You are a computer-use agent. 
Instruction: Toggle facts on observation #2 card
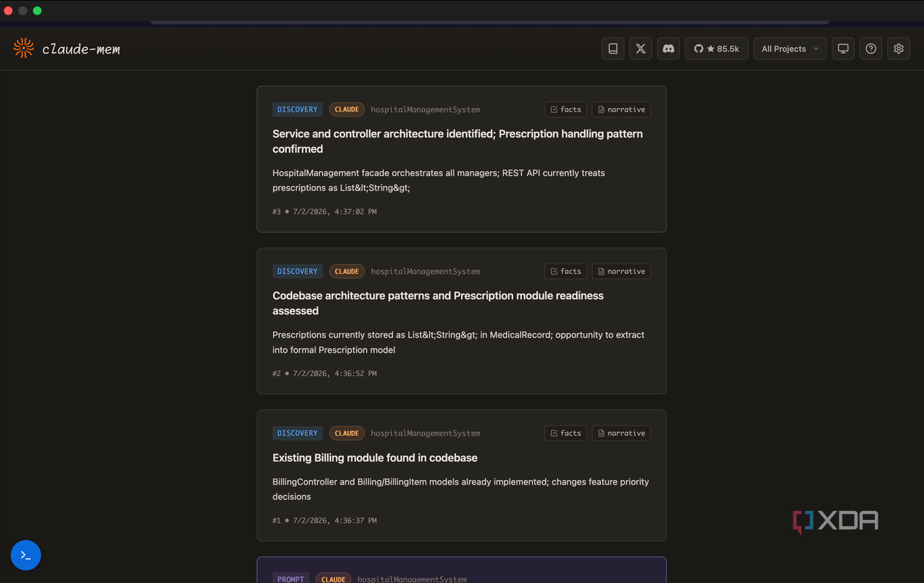(565, 271)
